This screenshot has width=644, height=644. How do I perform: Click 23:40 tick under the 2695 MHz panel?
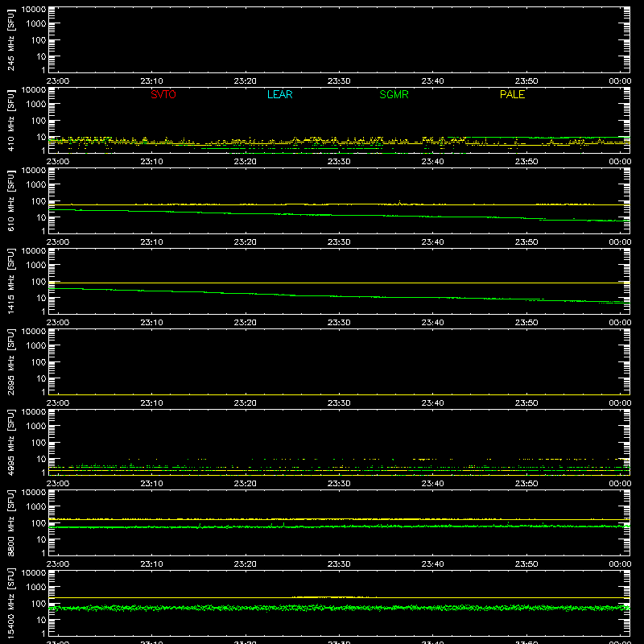tap(432, 403)
